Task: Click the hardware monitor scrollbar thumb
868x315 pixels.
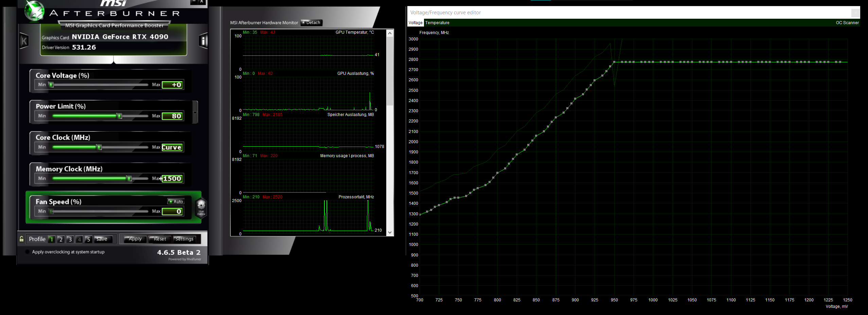Action: coord(390,71)
